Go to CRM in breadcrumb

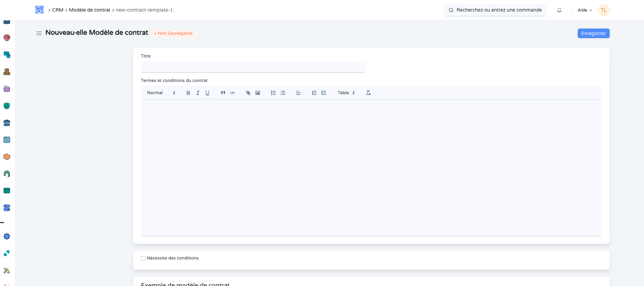coord(57,10)
